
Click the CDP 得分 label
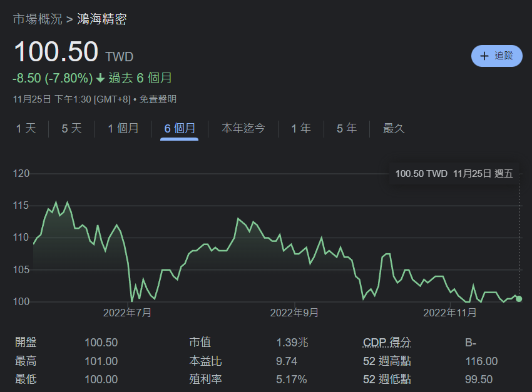click(387, 342)
